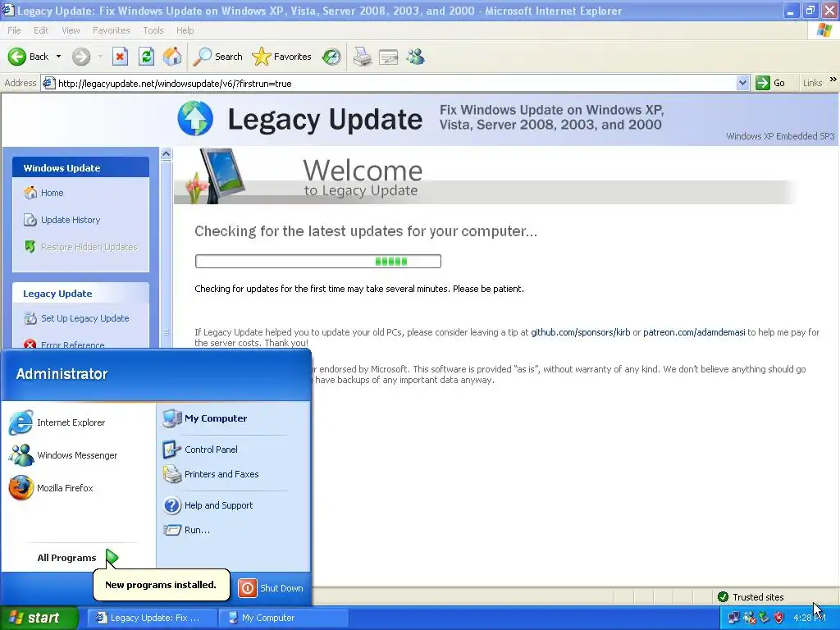
Task: Open Set Up Legacy Update link
Action: (x=76, y=318)
